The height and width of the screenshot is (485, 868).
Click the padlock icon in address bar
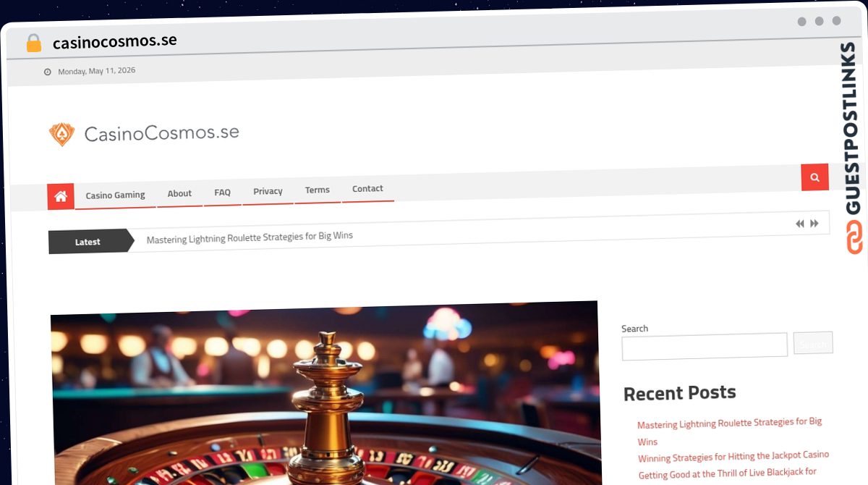click(x=33, y=43)
